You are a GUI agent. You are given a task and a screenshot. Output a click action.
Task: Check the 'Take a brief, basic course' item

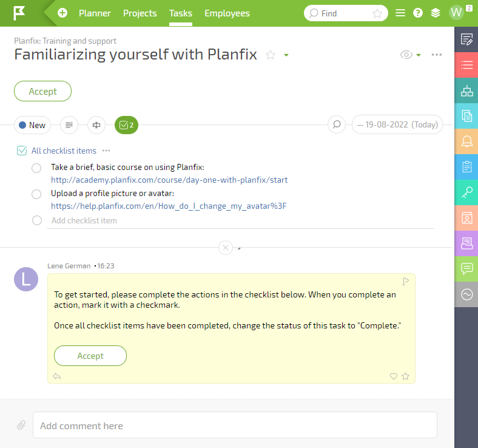[x=36, y=168]
